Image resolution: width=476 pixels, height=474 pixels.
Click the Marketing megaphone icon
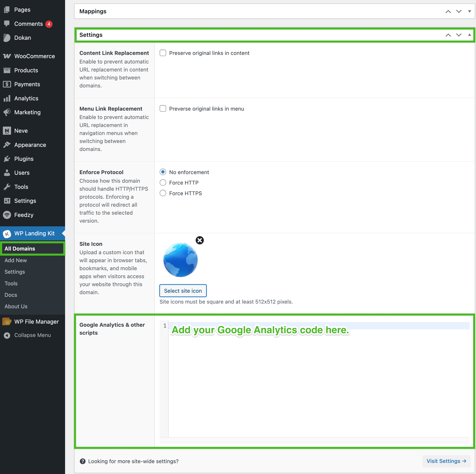coord(7,112)
